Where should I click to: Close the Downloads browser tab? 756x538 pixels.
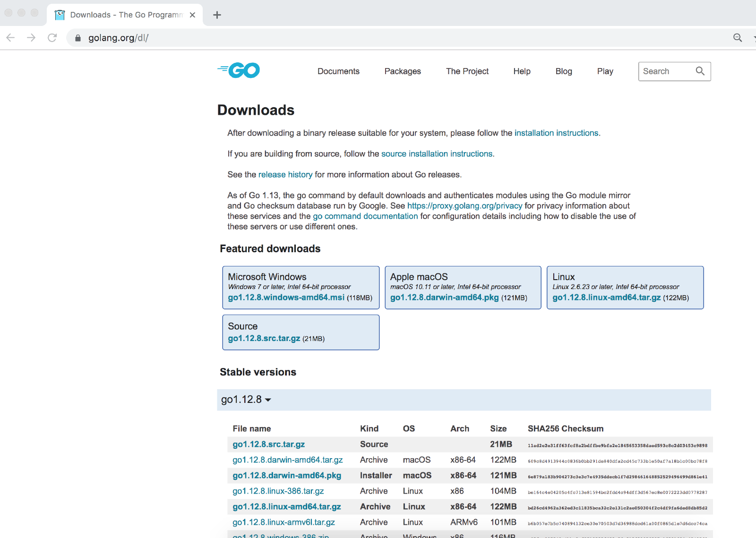(x=192, y=15)
